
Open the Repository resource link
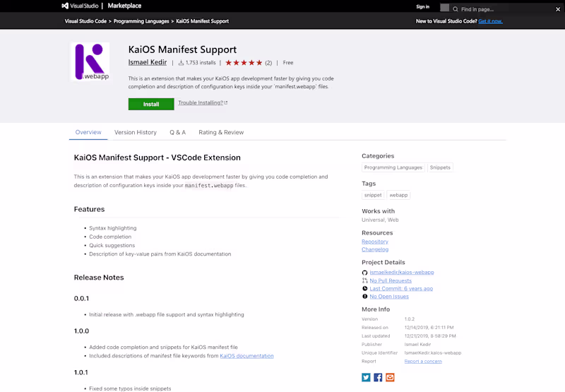tap(375, 242)
